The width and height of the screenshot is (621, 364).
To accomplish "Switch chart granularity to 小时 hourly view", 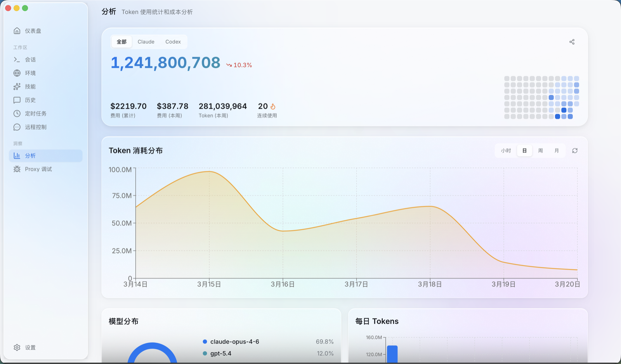I will click(x=505, y=150).
